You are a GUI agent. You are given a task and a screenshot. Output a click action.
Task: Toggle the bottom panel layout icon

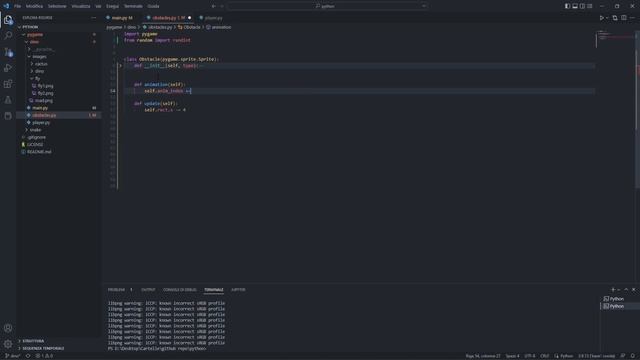pyautogui.click(x=575, y=6)
